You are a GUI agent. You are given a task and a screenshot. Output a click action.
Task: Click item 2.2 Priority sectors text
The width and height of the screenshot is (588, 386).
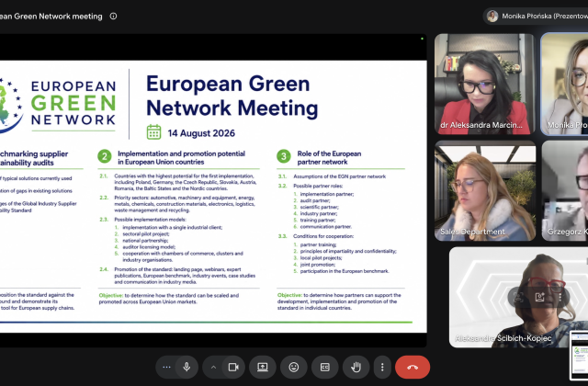[x=186, y=204]
